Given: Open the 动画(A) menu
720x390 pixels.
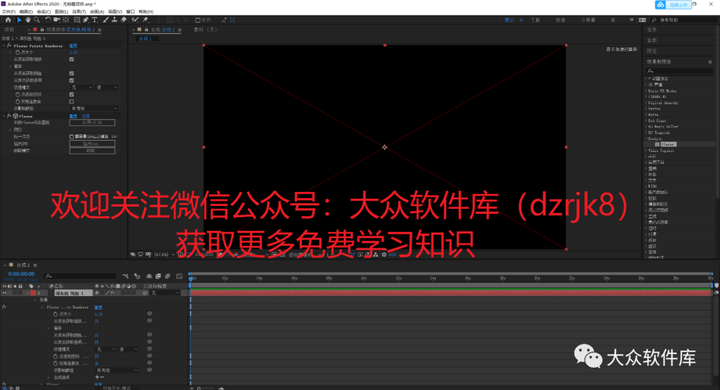Looking at the screenshot, I should point(97,11).
